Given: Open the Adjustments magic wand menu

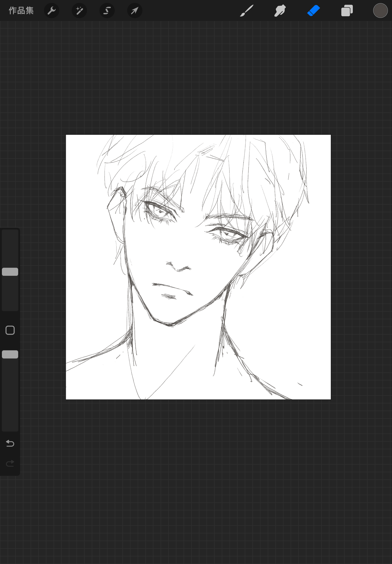Looking at the screenshot, I should (x=79, y=11).
